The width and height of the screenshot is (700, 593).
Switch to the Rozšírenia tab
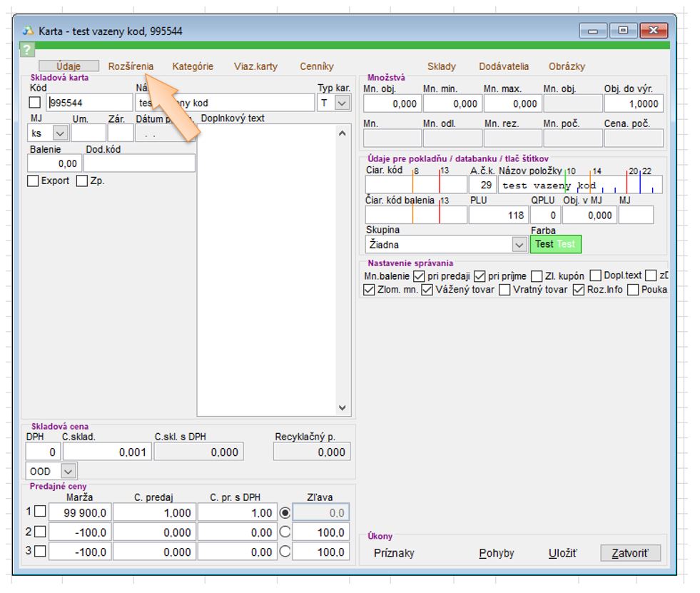click(131, 66)
